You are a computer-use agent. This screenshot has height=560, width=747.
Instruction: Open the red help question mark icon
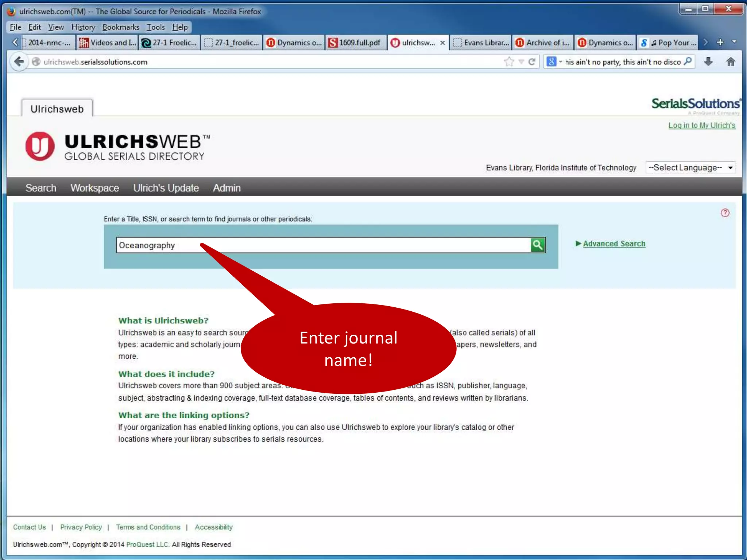[725, 213]
